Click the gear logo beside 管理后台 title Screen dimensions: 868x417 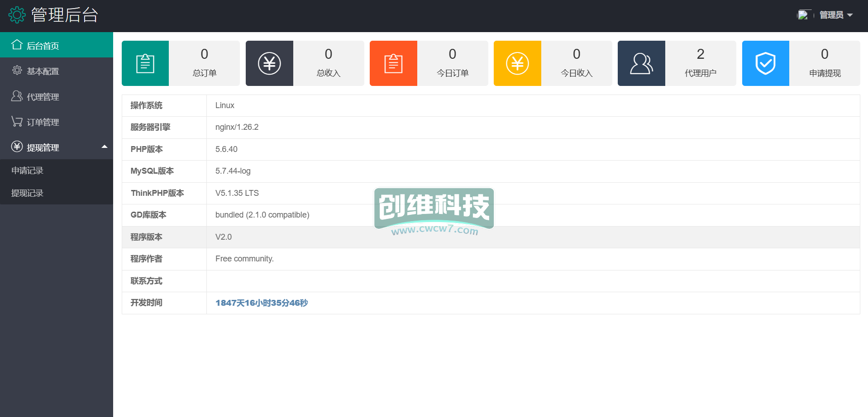17,15
